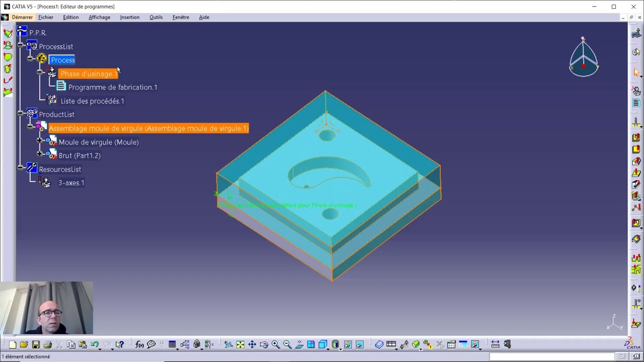
Task: Open the Formula f(x) tool
Action: click(139, 344)
